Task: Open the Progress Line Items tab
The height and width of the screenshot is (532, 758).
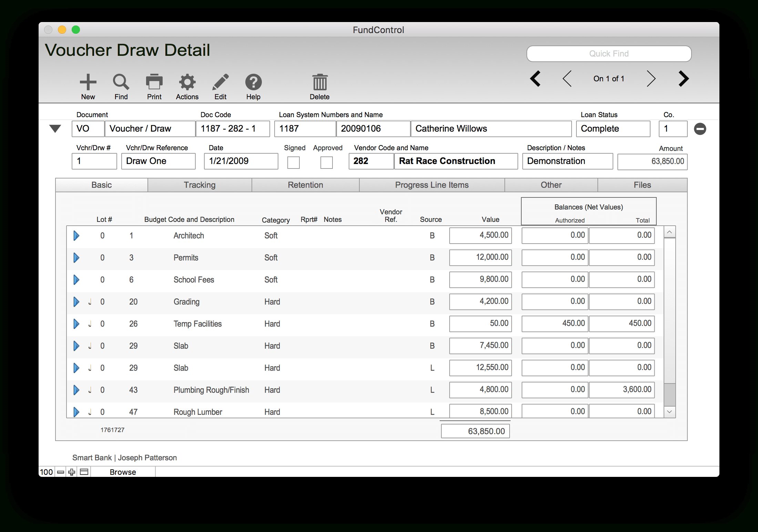Action: (432, 185)
